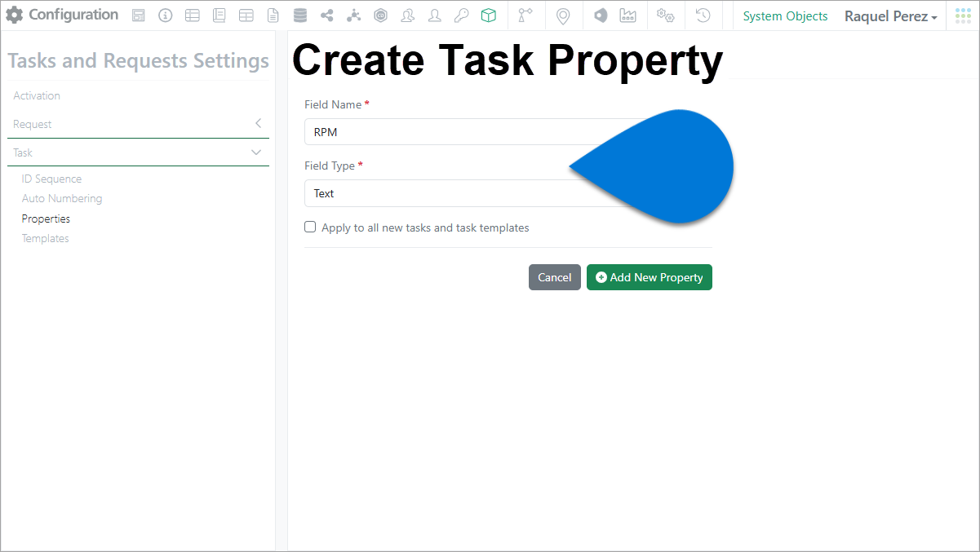Viewport: 980px width, 552px height.
Task: Open the System Objects link
Action: [785, 16]
